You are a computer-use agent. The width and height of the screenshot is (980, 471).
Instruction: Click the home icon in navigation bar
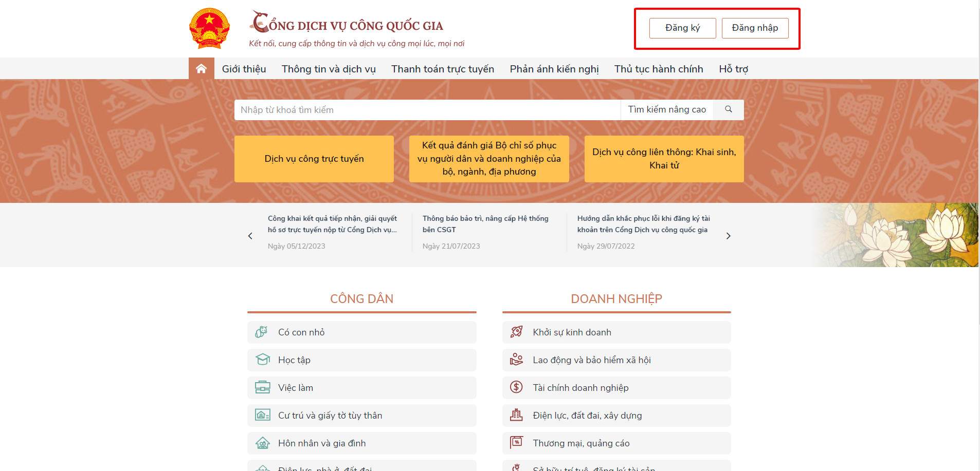tap(201, 68)
